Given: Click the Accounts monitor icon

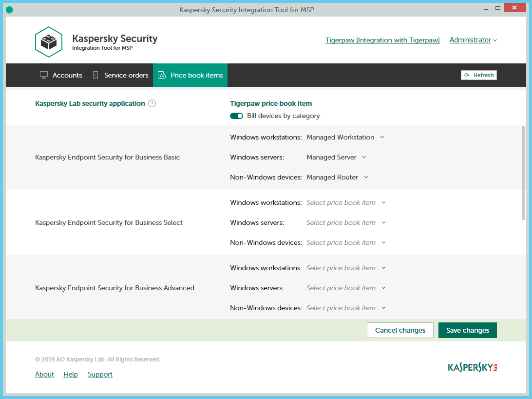Looking at the screenshot, I should pyautogui.click(x=44, y=75).
